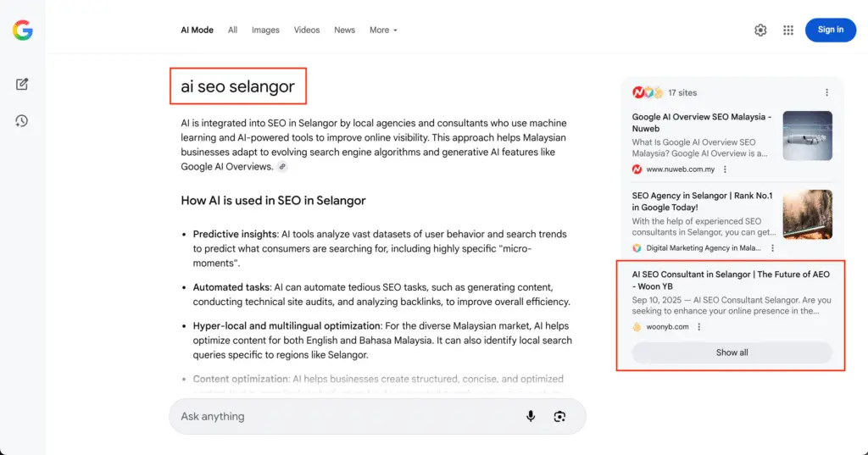Open Google AI Overview SEO Malaysia - Nuweb link

coord(701,122)
